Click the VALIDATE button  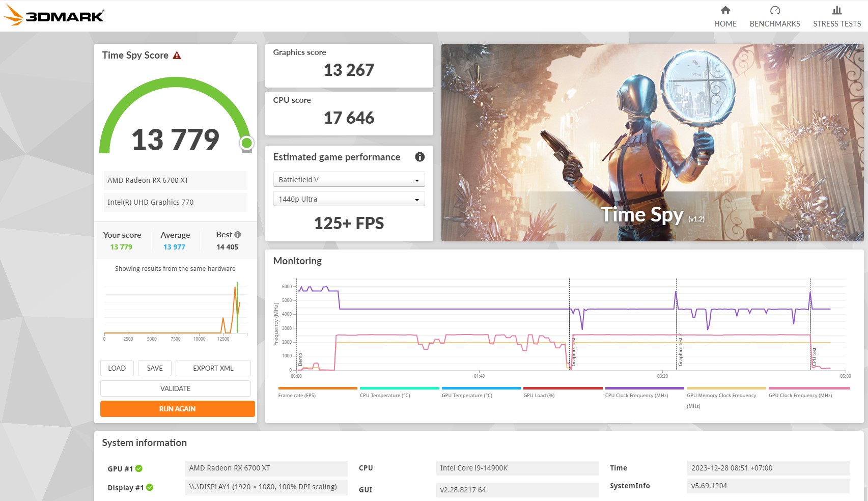pyautogui.click(x=176, y=388)
